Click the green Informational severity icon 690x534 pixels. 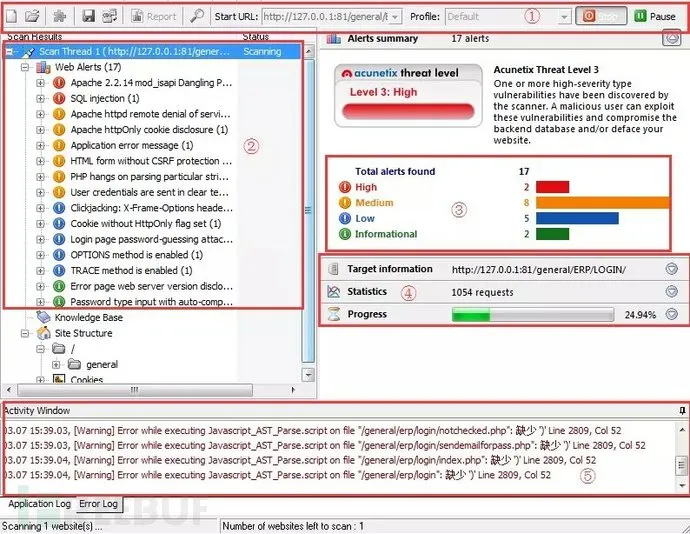pyautogui.click(x=345, y=234)
